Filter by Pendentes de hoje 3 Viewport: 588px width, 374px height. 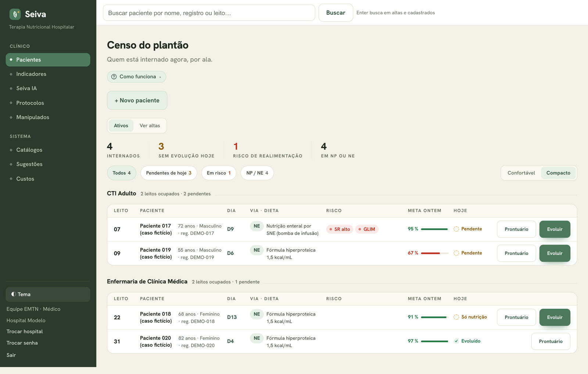pos(169,173)
